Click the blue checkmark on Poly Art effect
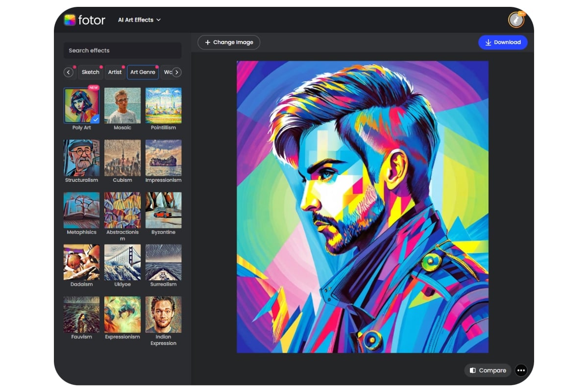 (x=96, y=119)
